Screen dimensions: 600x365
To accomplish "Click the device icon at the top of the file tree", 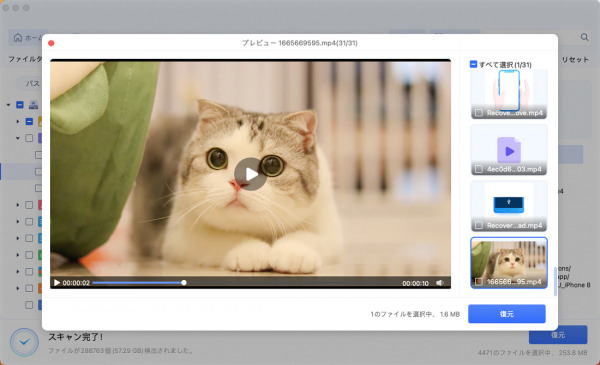I will point(34,105).
